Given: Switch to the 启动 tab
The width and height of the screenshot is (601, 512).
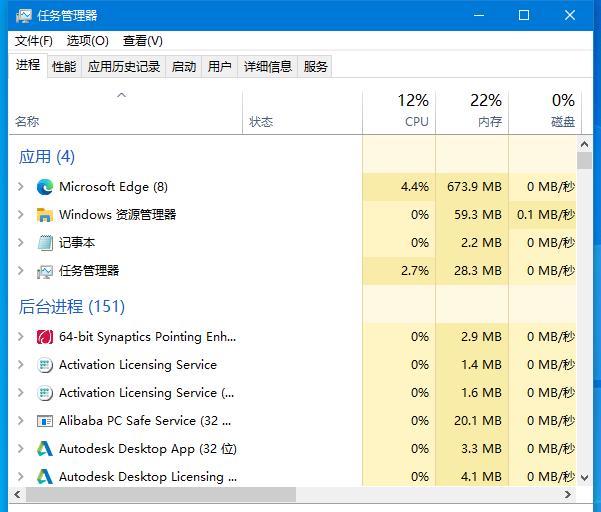Looking at the screenshot, I should click(x=184, y=67).
